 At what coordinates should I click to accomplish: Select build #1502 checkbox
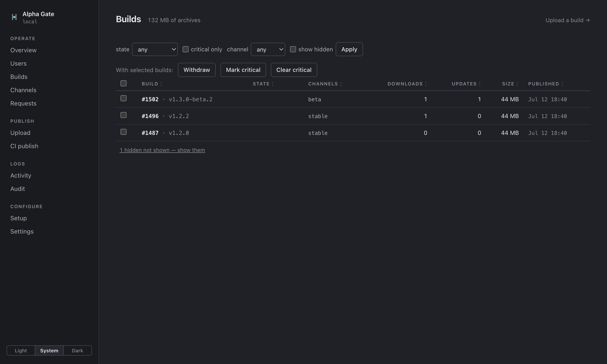pyautogui.click(x=124, y=98)
